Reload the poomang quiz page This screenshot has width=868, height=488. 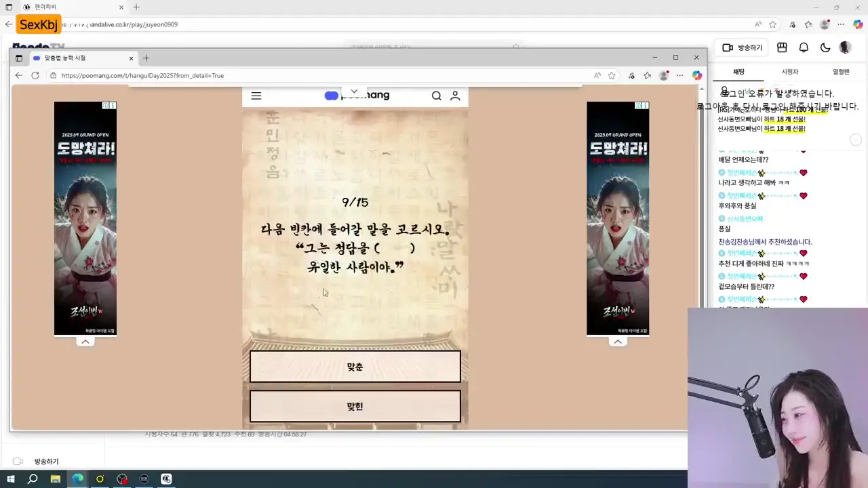[x=35, y=75]
